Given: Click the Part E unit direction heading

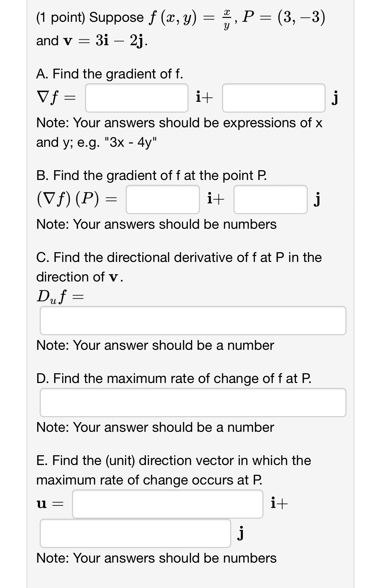Looking at the screenshot, I should (173, 460).
